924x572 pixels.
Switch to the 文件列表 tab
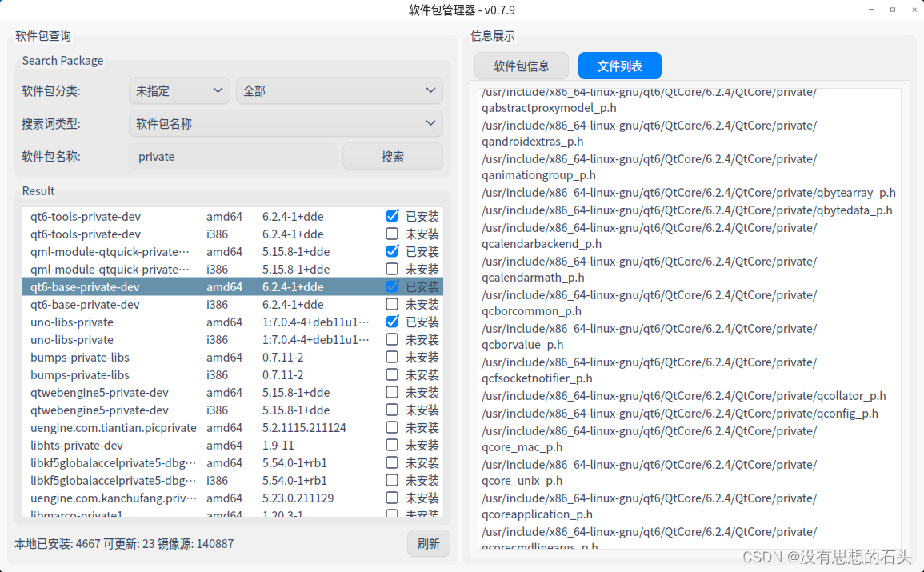[619, 66]
